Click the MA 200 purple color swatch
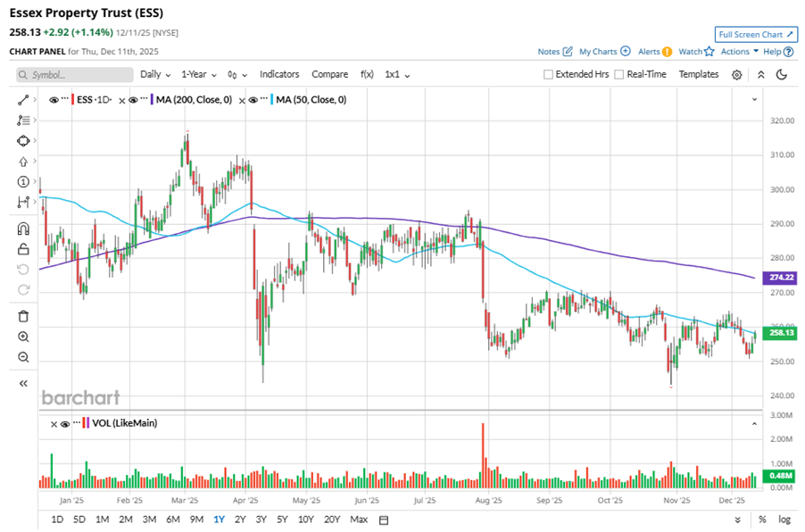This screenshot has width=805, height=532. coord(152,100)
